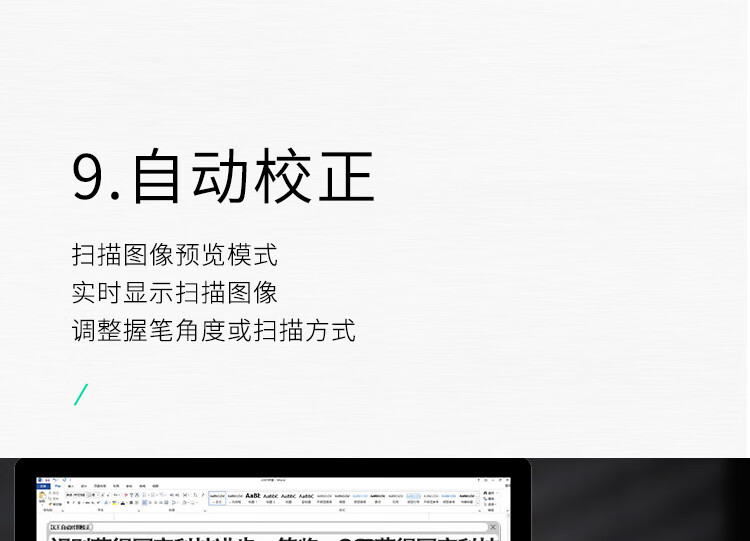This screenshot has height=541, width=750.
Task: Click the Paste icon in Word ribbon
Action: click(x=42, y=497)
